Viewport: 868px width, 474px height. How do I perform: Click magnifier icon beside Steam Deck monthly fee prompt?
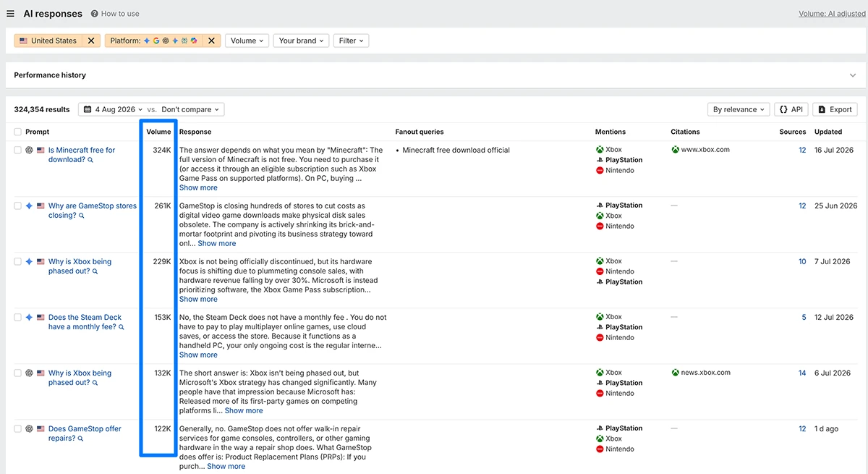[x=122, y=327]
